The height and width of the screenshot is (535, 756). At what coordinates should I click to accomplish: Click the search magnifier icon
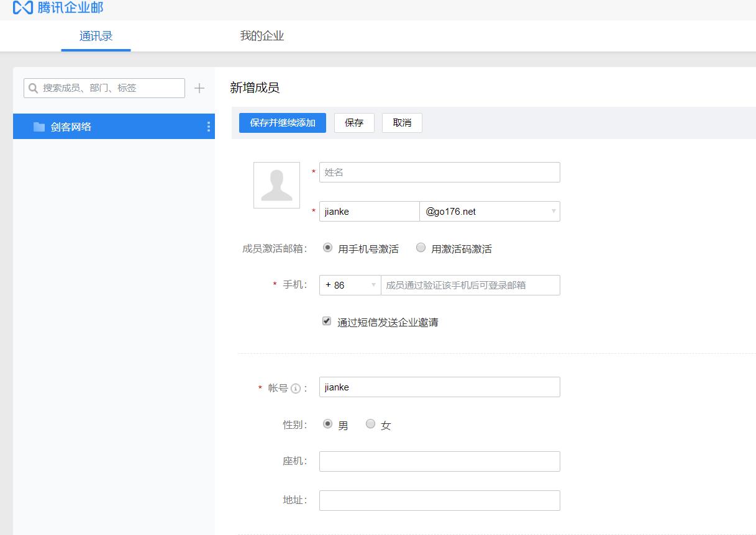(x=33, y=88)
